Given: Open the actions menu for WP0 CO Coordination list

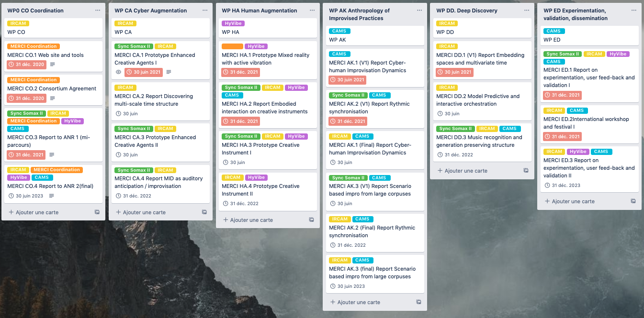Looking at the screenshot, I should point(98,10).
